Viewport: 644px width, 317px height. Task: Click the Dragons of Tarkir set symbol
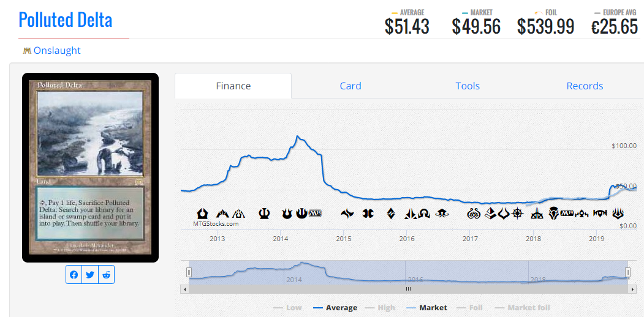pyautogui.click(x=368, y=213)
